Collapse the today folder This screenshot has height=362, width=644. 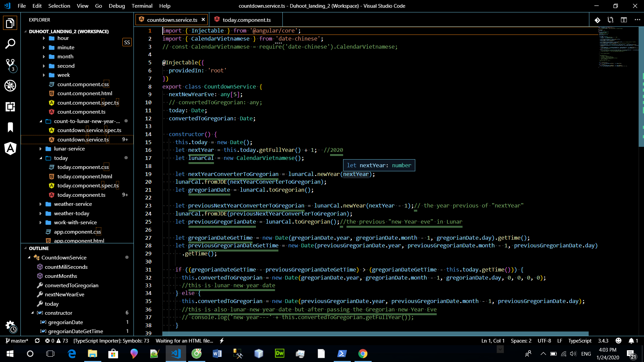point(61,158)
